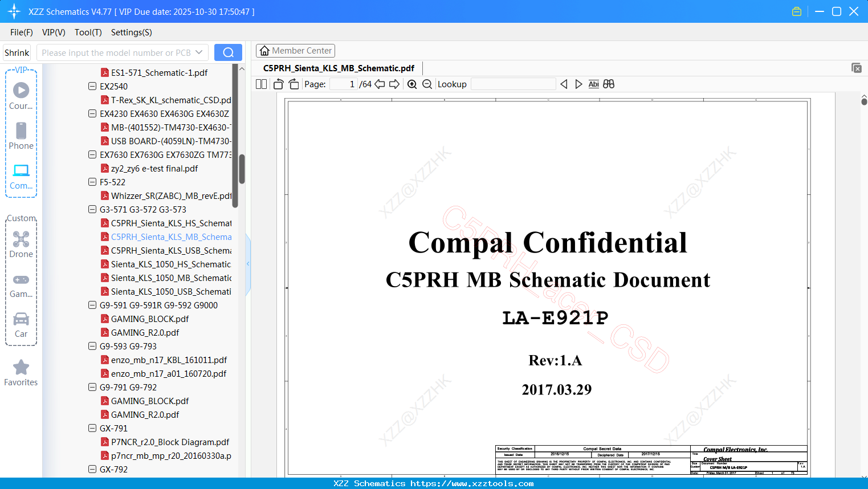
Task: Open the File(F) menu
Action: pos(22,32)
